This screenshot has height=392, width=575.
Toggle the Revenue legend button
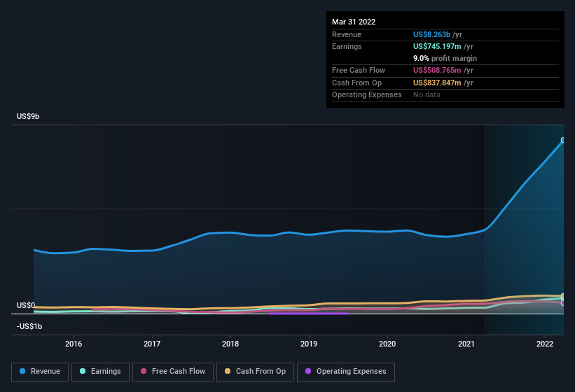[40, 372]
